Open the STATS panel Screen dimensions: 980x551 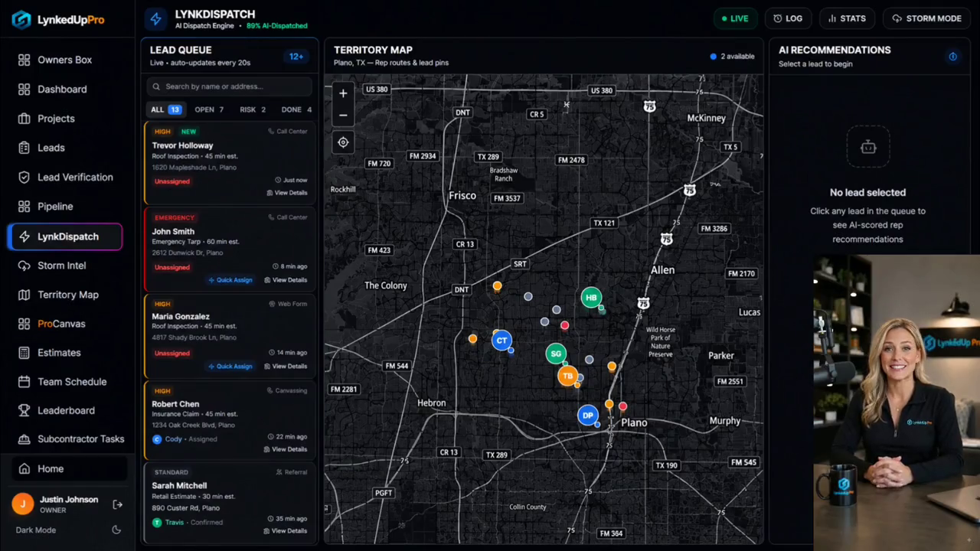(x=847, y=18)
